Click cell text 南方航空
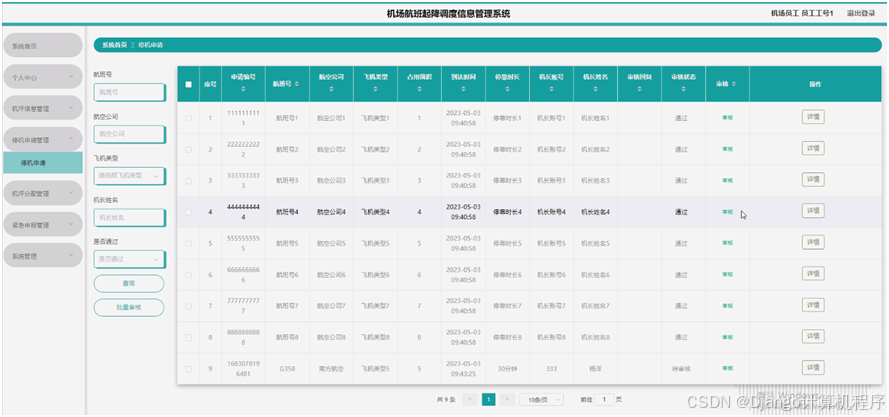 pyautogui.click(x=331, y=369)
